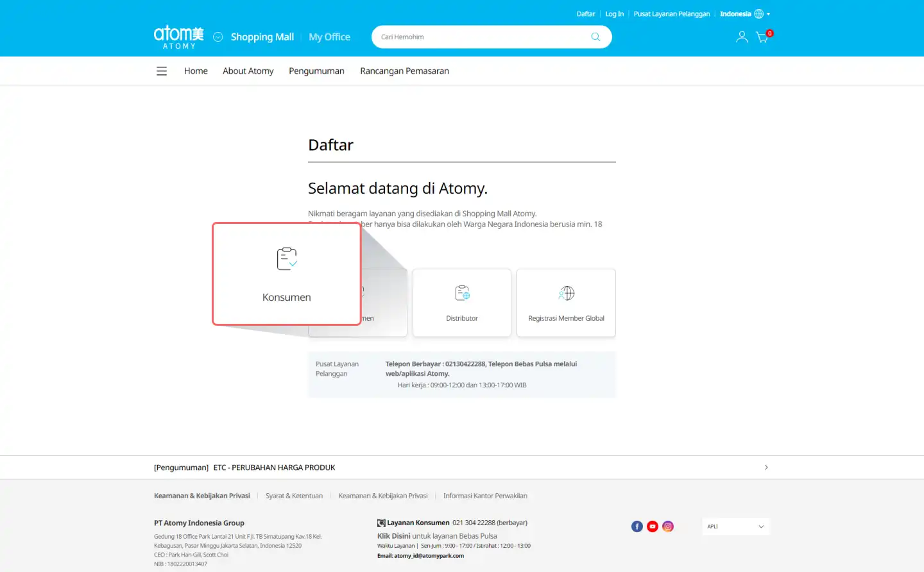Viewport: 924px width, 572px height.
Task: Focus the Cari Hemohim search field
Action: pyautogui.click(x=481, y=37)
